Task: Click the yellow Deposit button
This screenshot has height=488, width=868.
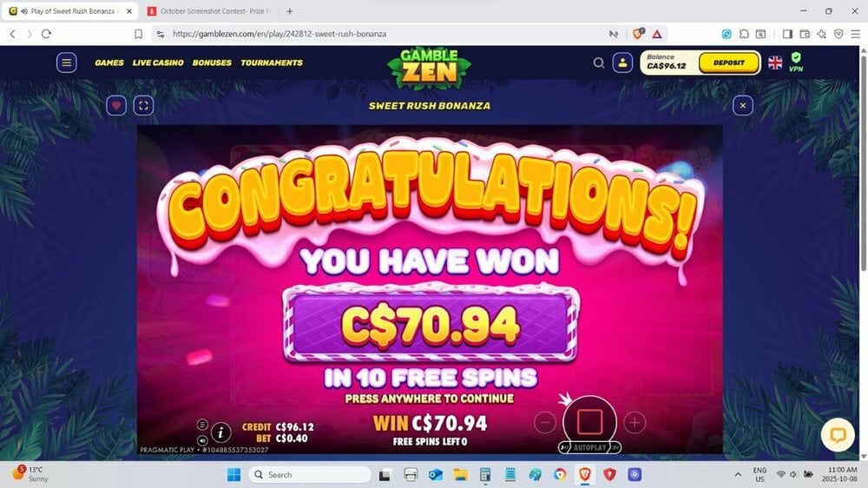Action: click(x=728, y=63)
